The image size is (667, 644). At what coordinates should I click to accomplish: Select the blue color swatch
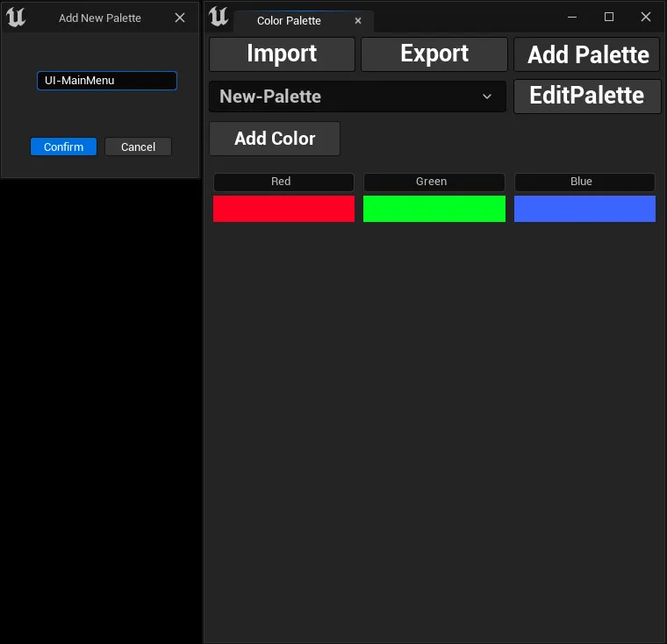585,209
